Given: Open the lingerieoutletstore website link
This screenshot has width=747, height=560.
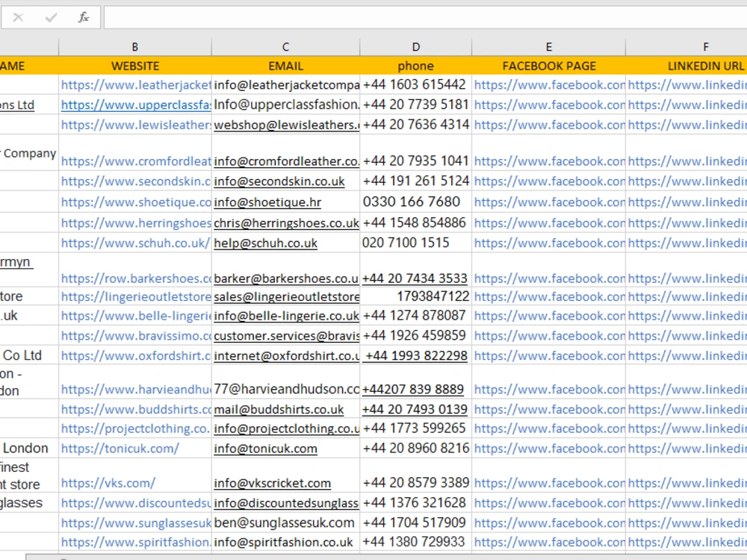Looking at the screenshot, I should tap(136, 296).
